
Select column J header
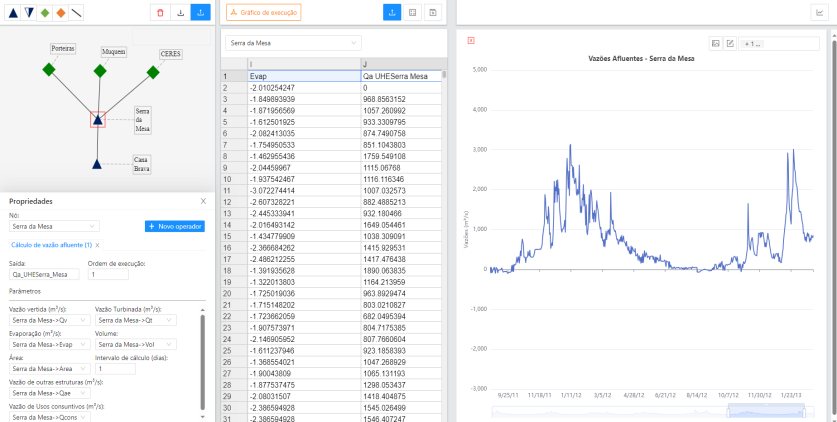(401, 64)
